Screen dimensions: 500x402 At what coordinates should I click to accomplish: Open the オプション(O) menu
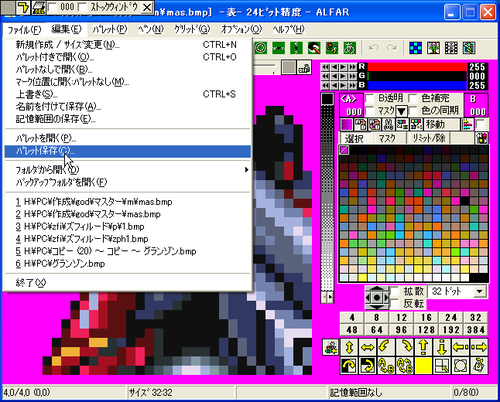point(241,29)
